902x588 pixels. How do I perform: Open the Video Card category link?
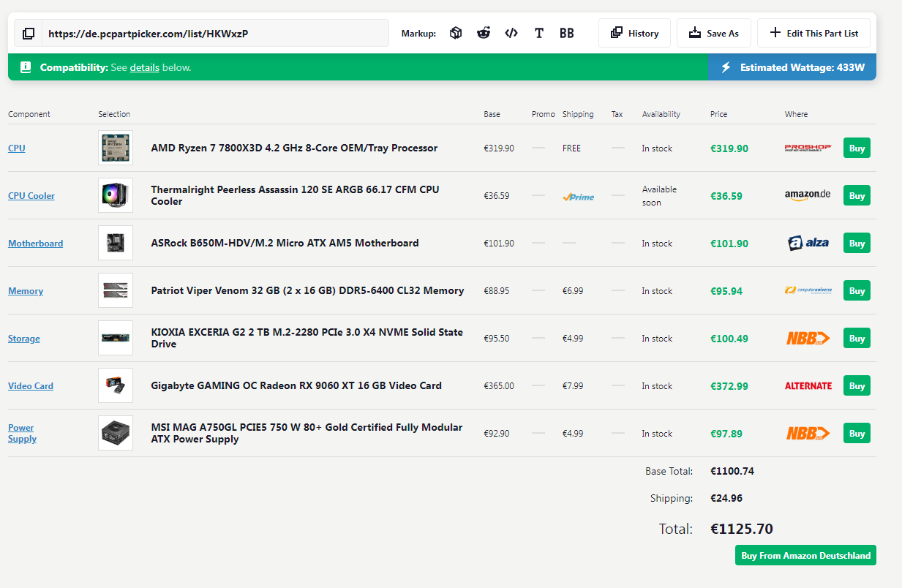coord(31,385)
